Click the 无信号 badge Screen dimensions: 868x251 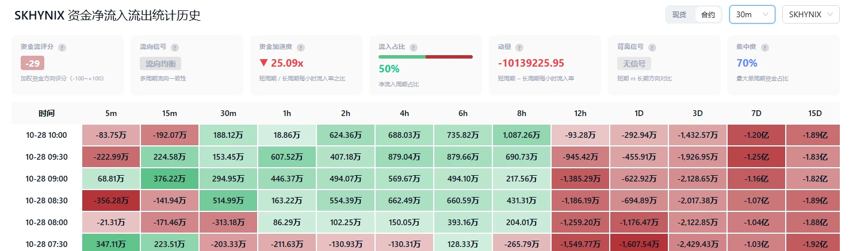click(x=634, y=63)
